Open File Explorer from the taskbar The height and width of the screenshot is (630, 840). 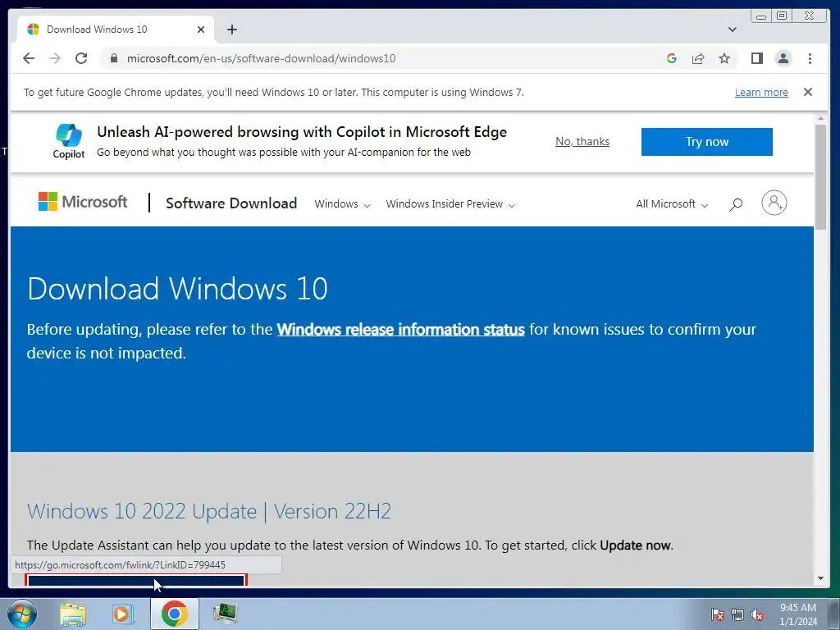(x=73, y=614)
